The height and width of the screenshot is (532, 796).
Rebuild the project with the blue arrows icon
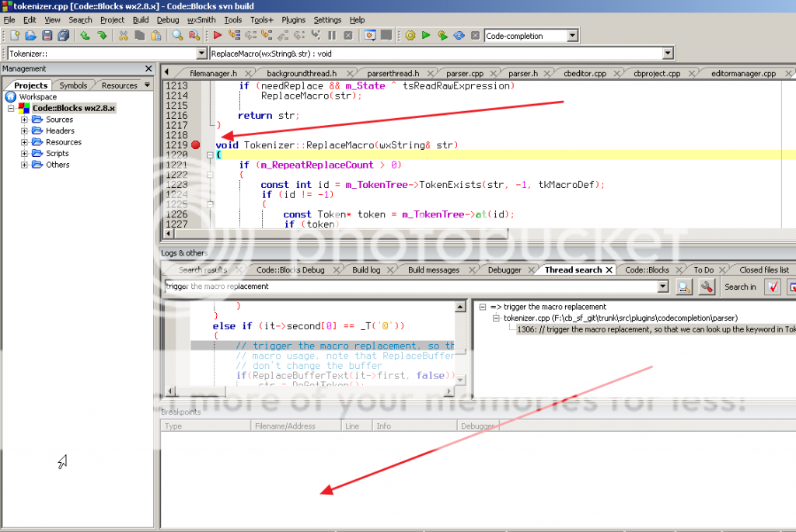click(x=459, y=36)
